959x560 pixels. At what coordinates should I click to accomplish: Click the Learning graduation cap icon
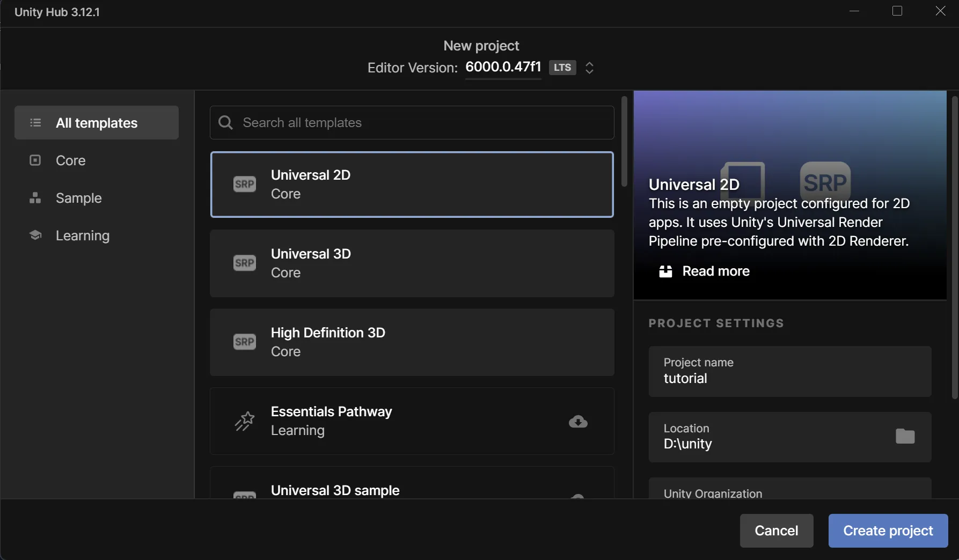pos(35,235)
